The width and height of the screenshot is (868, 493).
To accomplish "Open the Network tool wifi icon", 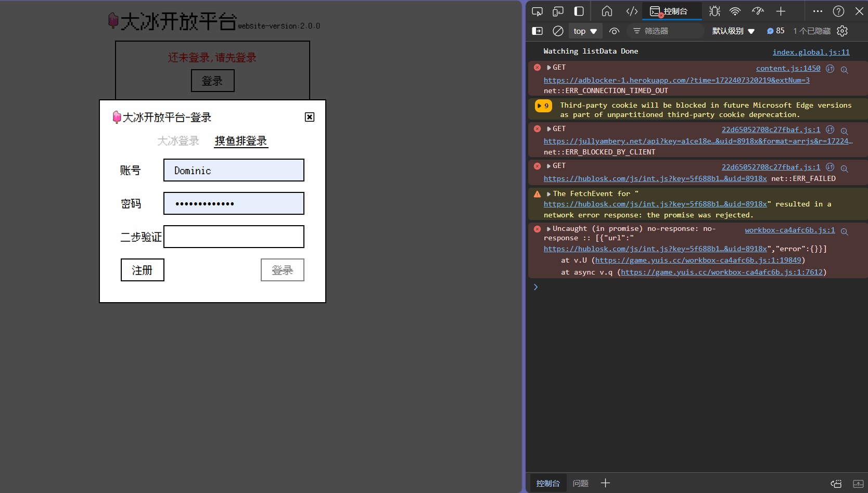I will 735,11.
